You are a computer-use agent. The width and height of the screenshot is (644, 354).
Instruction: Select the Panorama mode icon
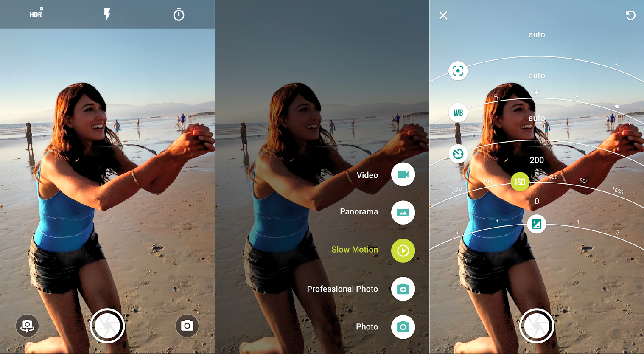(x=403, y=212)
